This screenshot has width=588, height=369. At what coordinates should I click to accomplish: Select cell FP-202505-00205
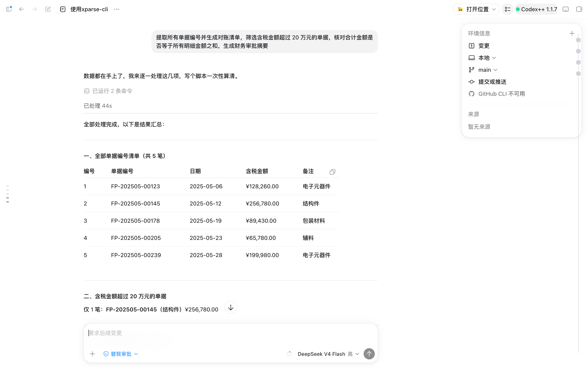pos(136,238)
